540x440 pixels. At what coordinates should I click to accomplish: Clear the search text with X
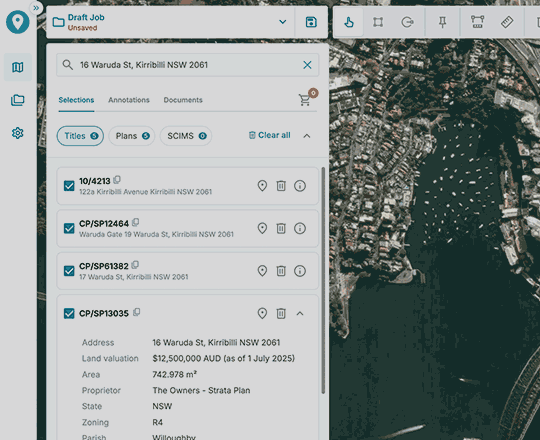307,65
